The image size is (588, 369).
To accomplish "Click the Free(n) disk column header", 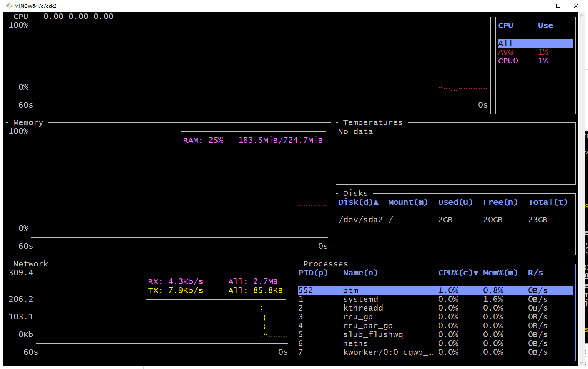I will (500, 202).
